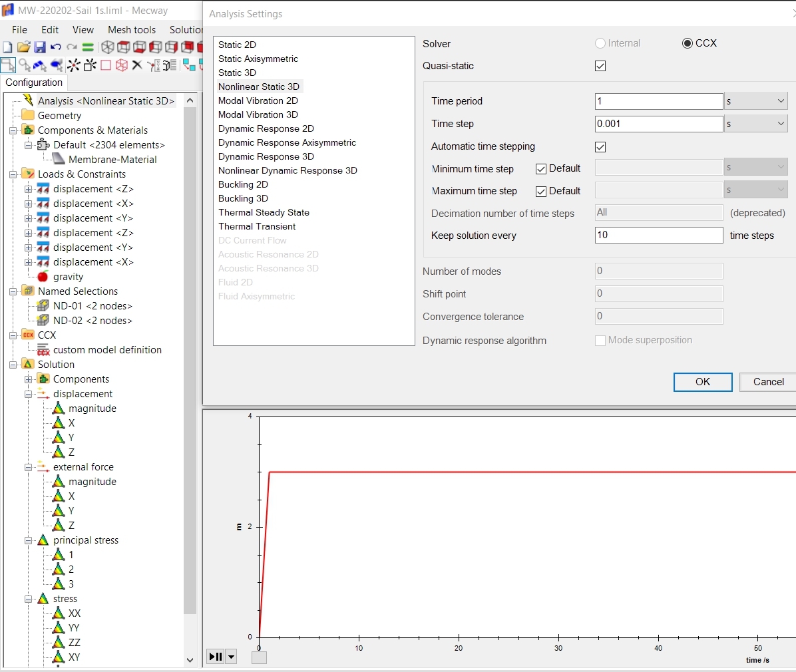Toggle Automatic time stepping checkbox
Viewport: 796px width, 672px height.
tap(600, 147)
